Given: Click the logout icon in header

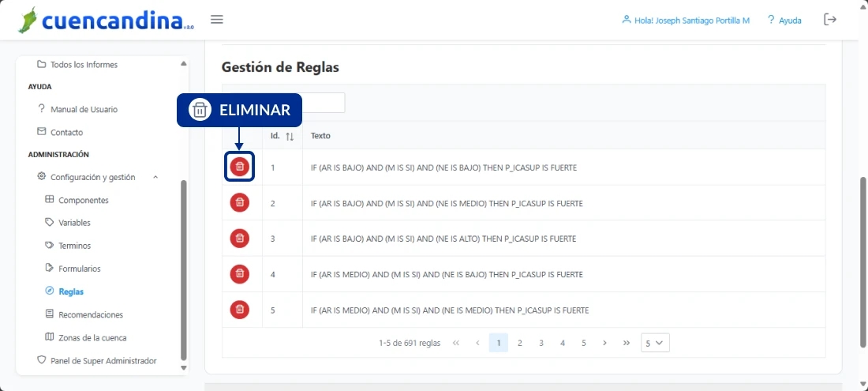Looking at the screenshot, I should (829, 20).
